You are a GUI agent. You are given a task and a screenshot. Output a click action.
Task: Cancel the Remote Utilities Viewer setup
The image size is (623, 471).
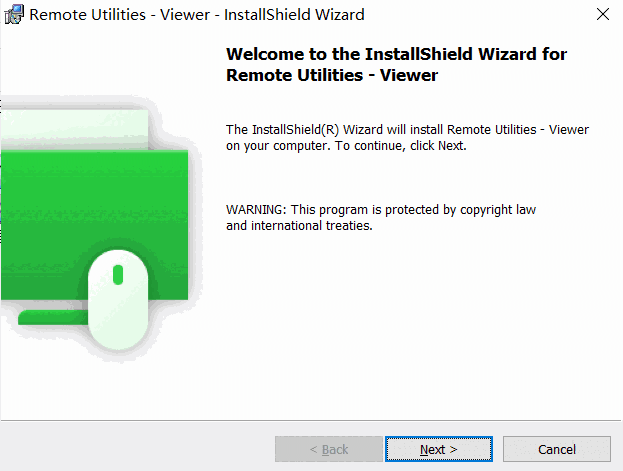tap(556, 449)
